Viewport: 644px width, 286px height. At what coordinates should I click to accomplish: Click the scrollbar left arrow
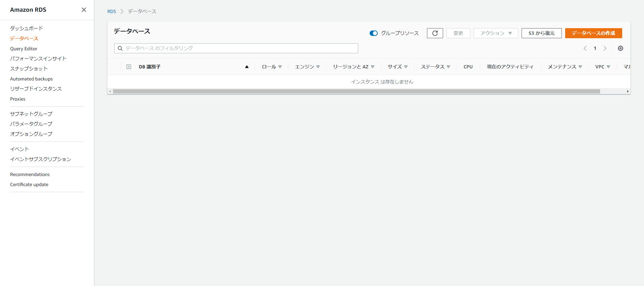tap(110, 91)
